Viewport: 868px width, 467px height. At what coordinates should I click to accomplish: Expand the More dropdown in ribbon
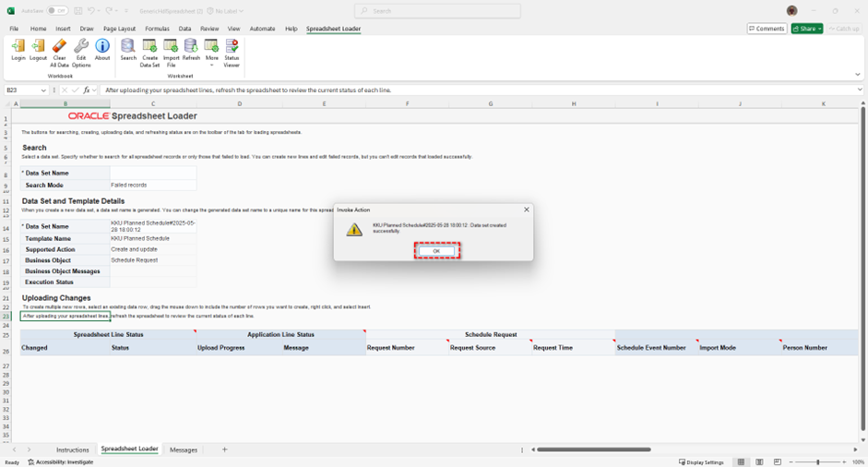point(211,51)
